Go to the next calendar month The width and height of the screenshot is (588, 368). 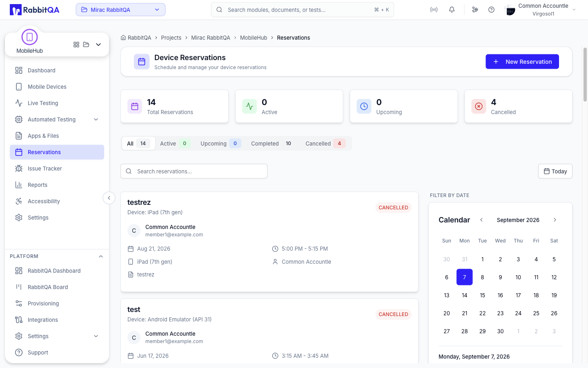click(555, 220)
